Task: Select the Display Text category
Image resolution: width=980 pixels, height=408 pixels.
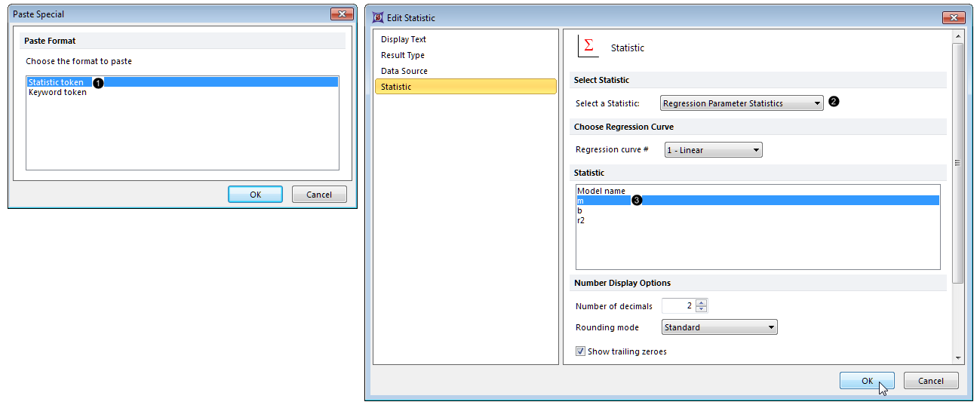Action: [x=404, y=39]
